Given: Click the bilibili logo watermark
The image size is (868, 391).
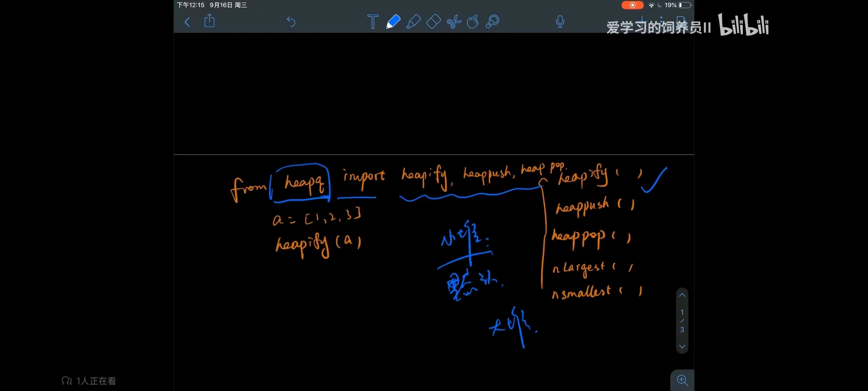Looking at the screenshot, I should (x=743, y=25).
